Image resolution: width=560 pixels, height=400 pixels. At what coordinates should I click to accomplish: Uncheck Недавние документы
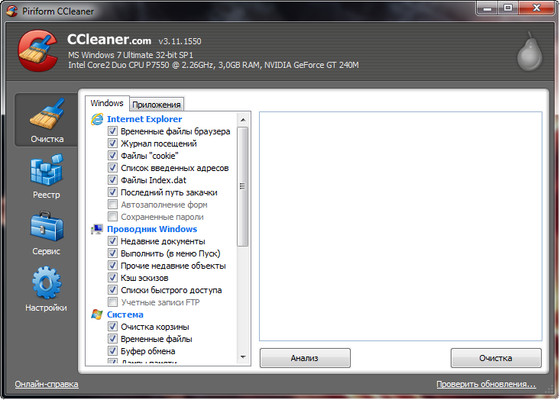[x=112, y=241]
